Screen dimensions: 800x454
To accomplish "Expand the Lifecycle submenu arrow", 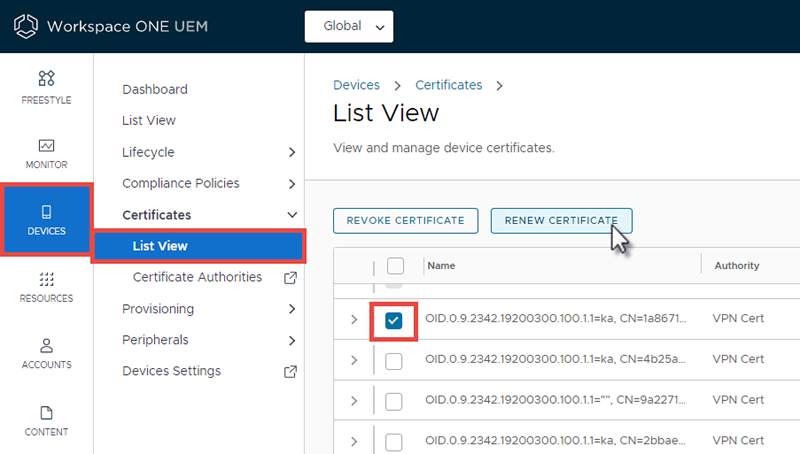I will [x=292, y=152].
